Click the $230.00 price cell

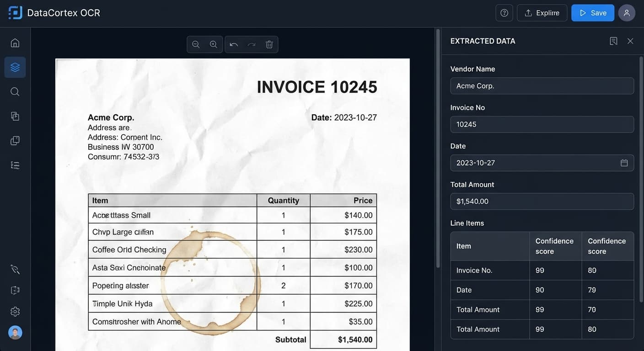[343, 250]
